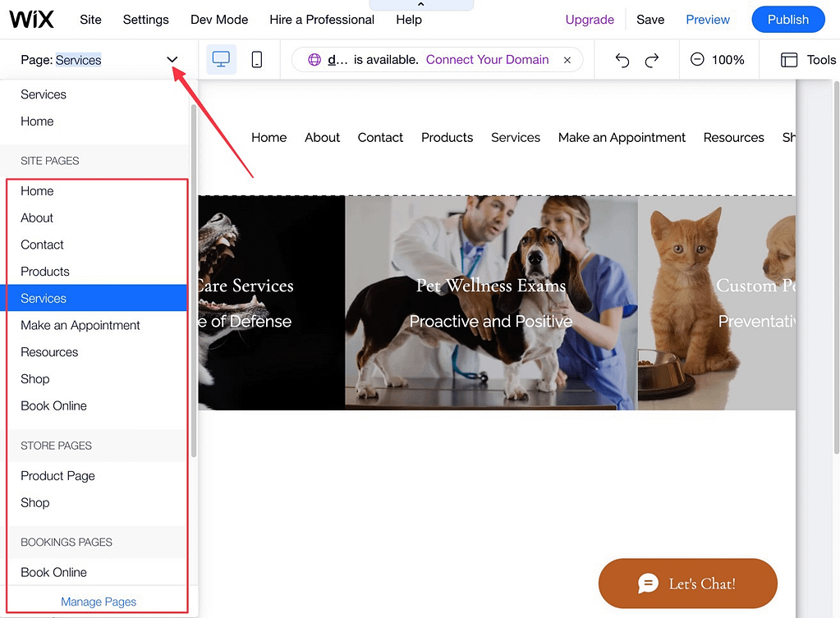Open the Tools panel icon

pos(788,59)
